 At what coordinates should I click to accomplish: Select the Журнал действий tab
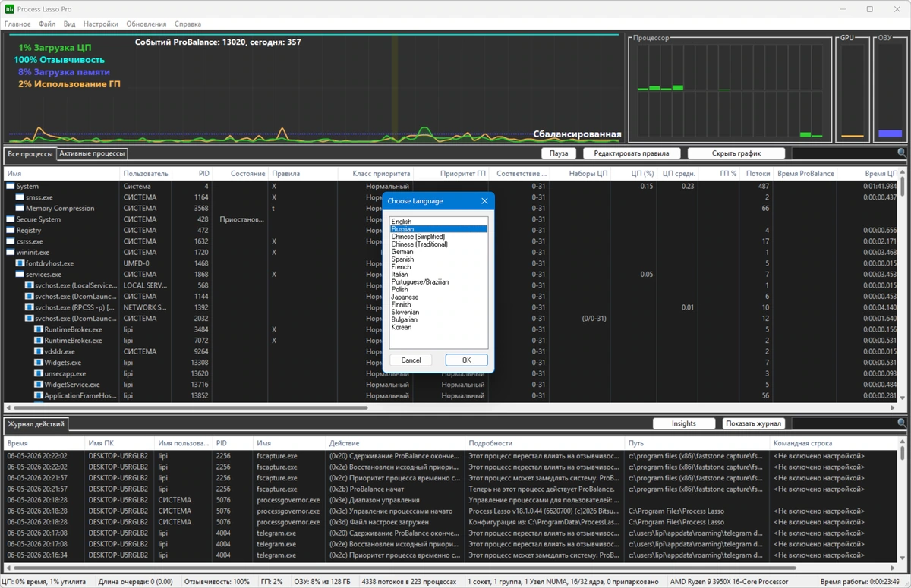click(36, 424)
